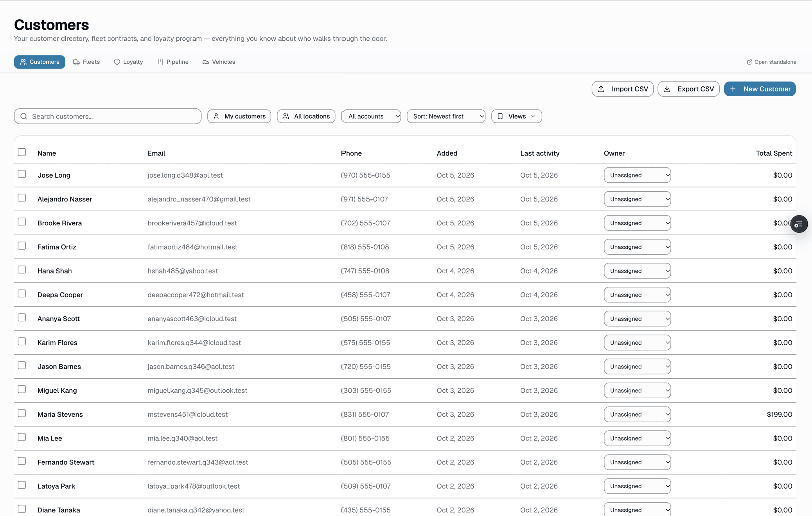Click the people icon in All locations
Screen dimensions: 812x516
click(x=286, y=116)
